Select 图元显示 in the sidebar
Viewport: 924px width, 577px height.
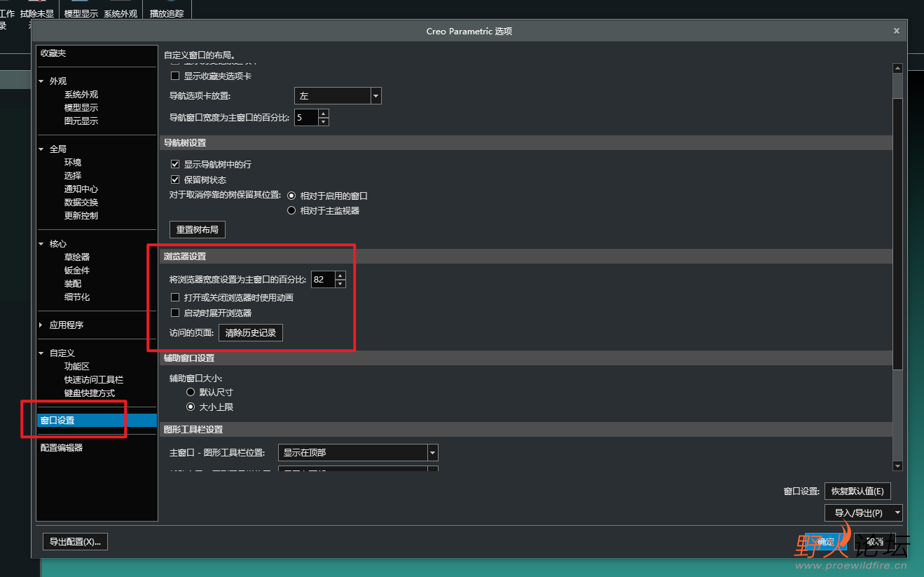(x=81, y=121)
